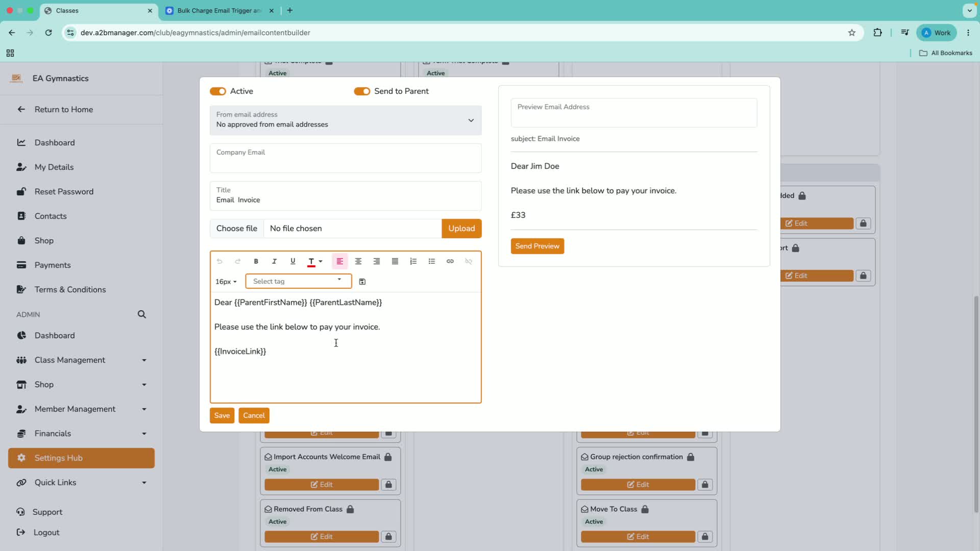Click the underline formatting icon
The height and width of the screenshot is (551, 980).
[x=293, y=261]
